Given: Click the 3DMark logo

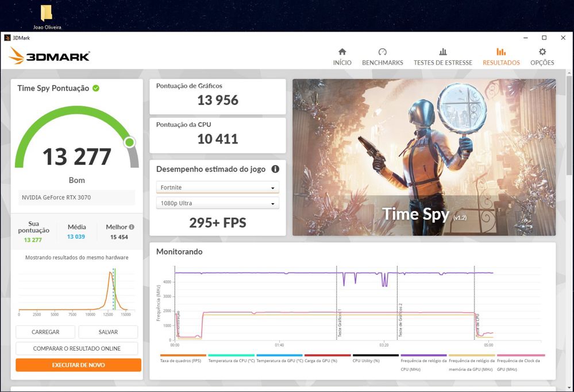Looking at the screenshot, I should 49,56.
